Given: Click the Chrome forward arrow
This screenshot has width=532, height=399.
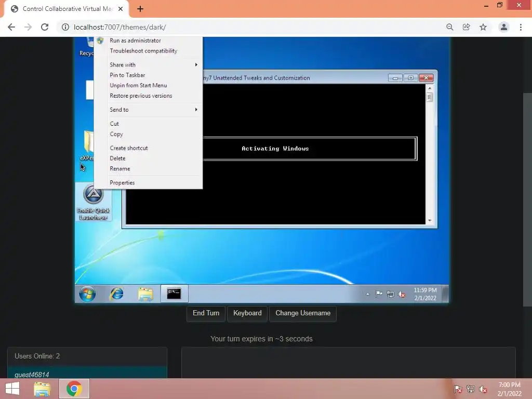Looking at the screenshot, I should coord(28,27).
